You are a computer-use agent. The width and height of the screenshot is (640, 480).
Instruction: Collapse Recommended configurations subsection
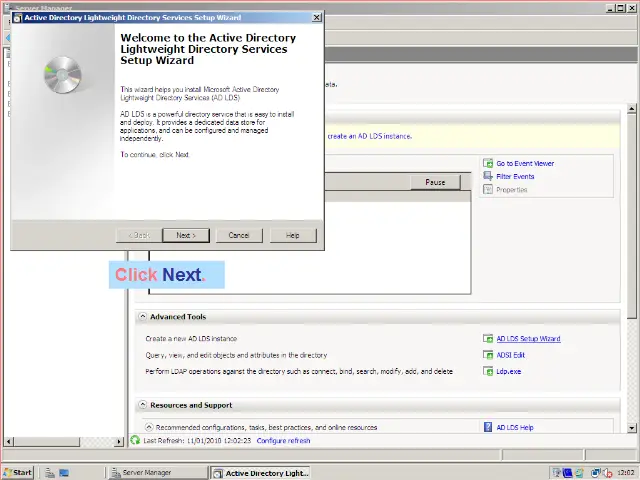pos(149,427)
